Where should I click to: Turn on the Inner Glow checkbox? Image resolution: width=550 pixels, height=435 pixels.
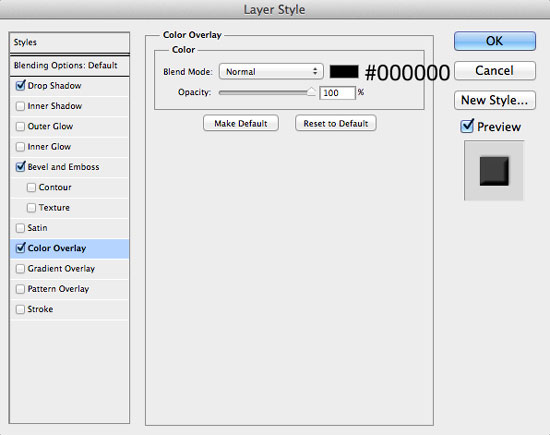20,147
